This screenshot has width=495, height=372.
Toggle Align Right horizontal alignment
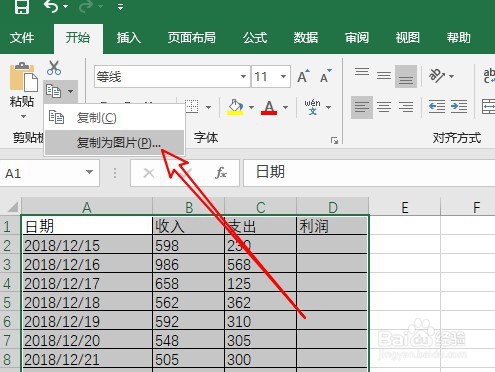click(406, 107)
